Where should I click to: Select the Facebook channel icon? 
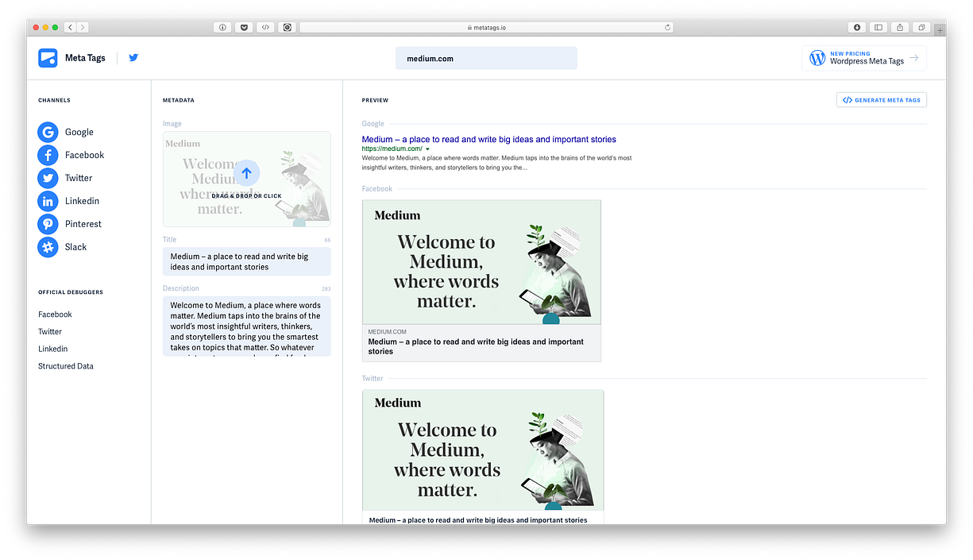click(x=48, y=155)
